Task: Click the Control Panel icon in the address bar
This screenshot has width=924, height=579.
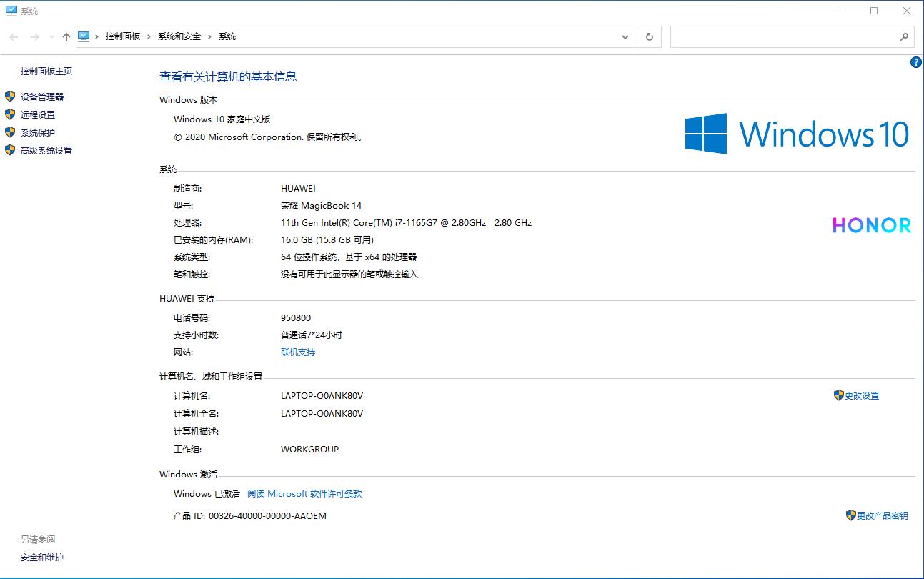Action: pyautogui.click(x=85, y=36)
